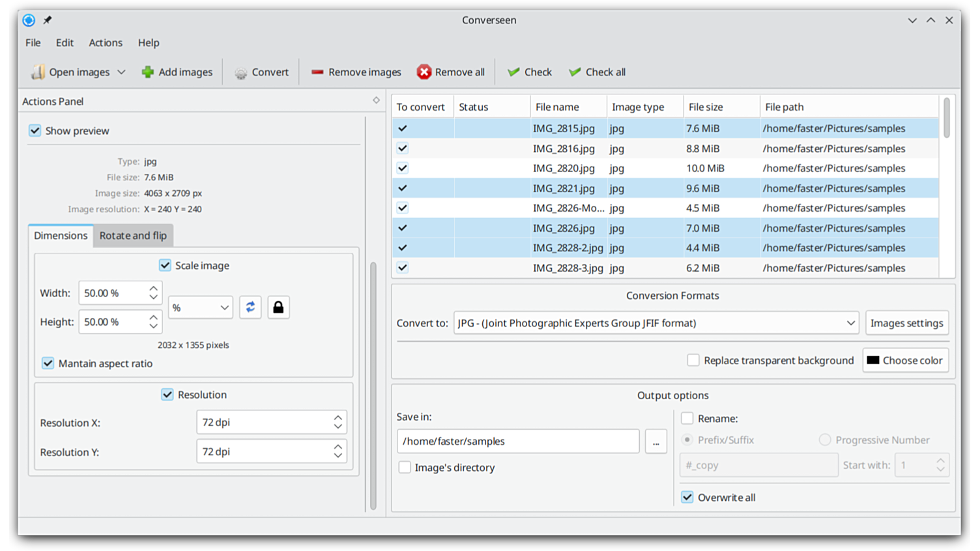Enable Replace transparent background checkbox
Viewport: 980px width, 551px height.
(x=693, y=360)
